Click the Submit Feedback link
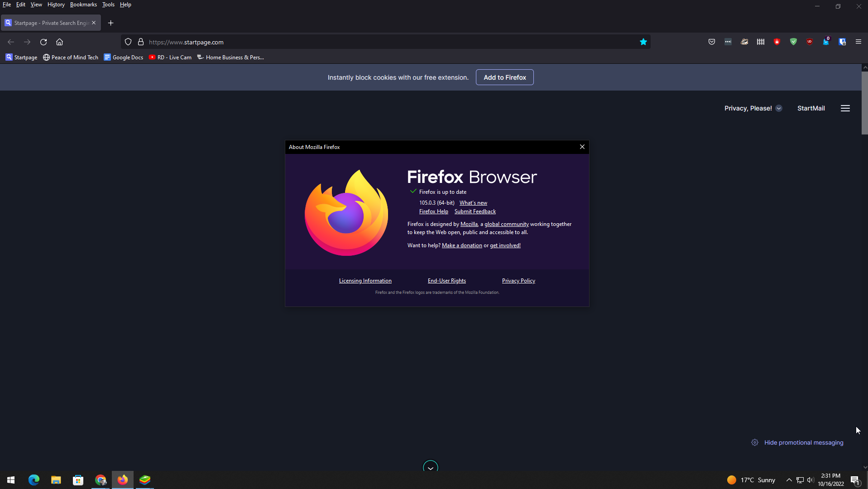 (x=475, y=211)
